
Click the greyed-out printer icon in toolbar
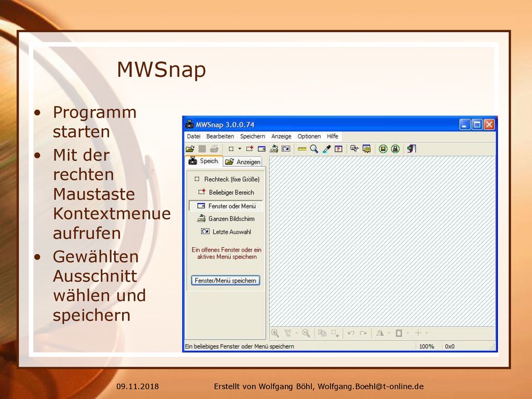pos(214,149)
